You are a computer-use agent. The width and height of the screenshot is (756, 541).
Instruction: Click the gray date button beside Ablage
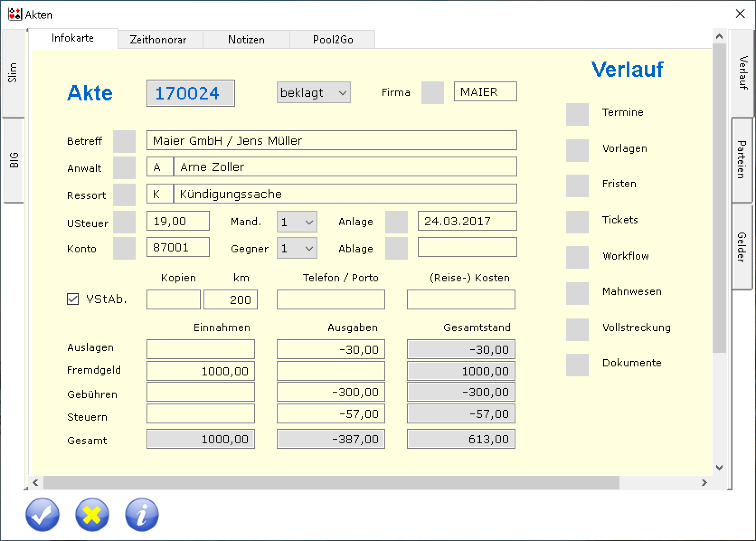pos(397,248)
